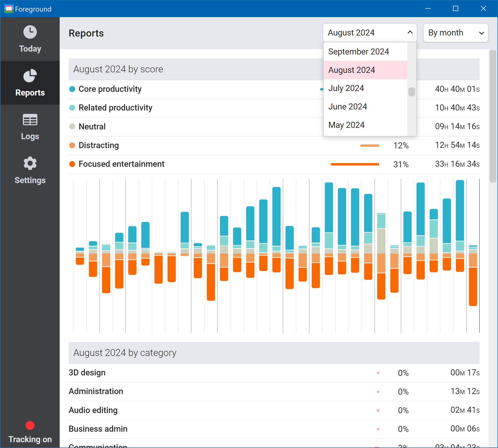Image resolution: width=498 pixels, height=448 pixels.
Task: Click the Audio editing category row
Action: [274, 410]
